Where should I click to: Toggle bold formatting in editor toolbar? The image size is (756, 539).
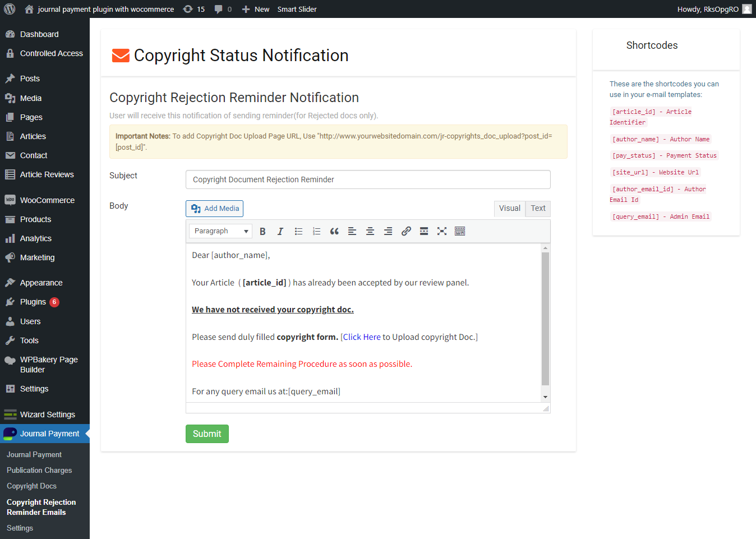tap(262, 231)
